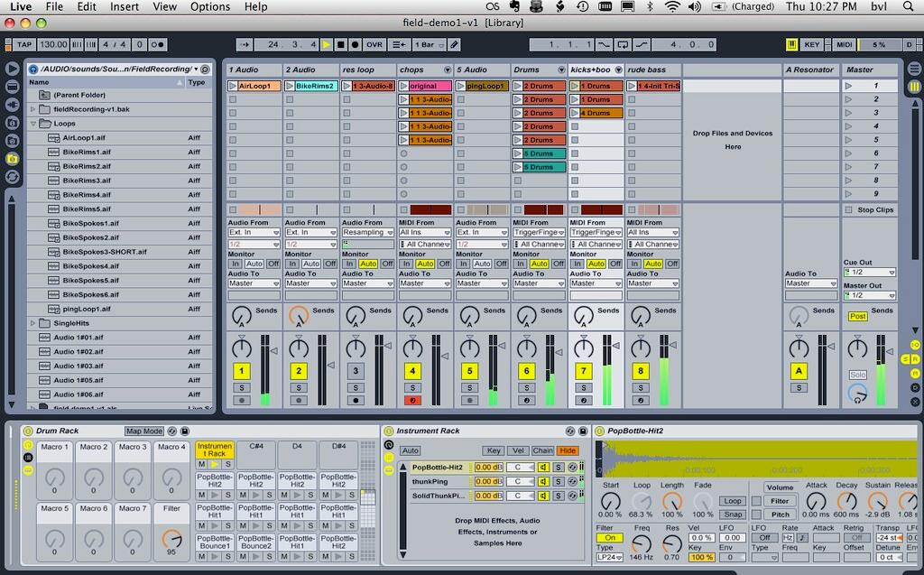The width and height of the screenshot is (924, 575).
Task: Click the global Record button
Action: pos(356,44)
